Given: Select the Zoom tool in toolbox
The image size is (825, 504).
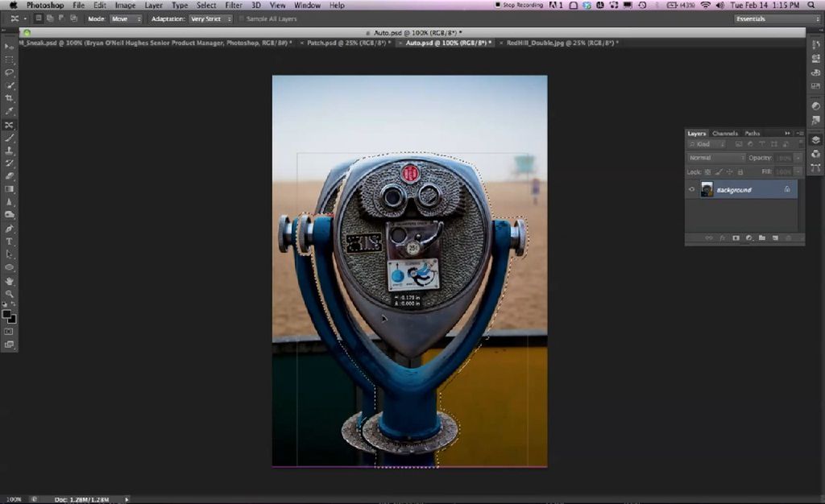Looking at the screenshot, I should pos(9,295).
